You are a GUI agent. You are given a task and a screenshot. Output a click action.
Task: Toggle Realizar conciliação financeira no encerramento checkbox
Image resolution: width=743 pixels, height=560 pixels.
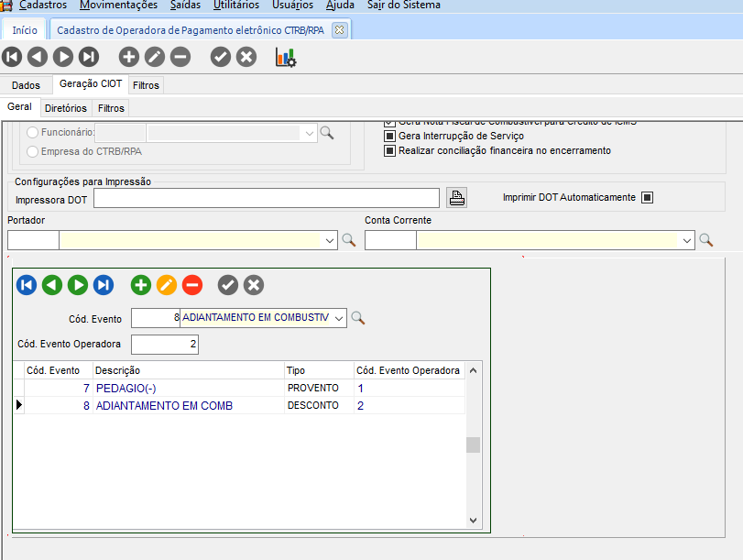point(389,151)
